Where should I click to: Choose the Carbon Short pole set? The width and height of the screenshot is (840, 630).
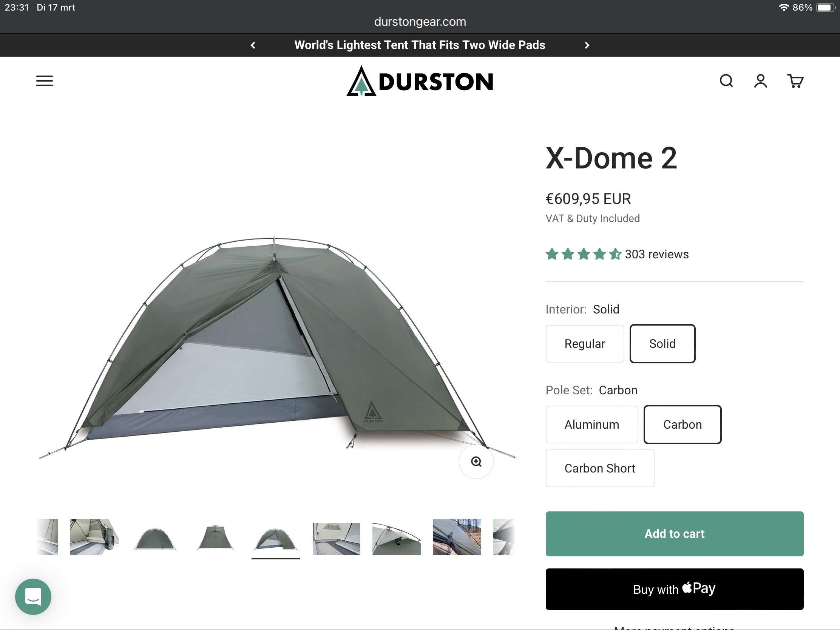[600, 468]
